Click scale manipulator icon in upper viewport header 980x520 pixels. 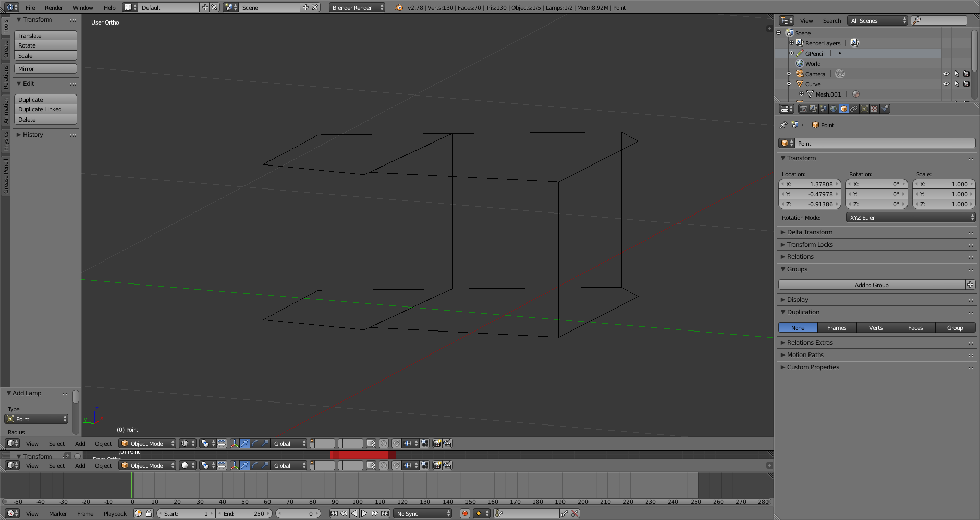[265, 443]
